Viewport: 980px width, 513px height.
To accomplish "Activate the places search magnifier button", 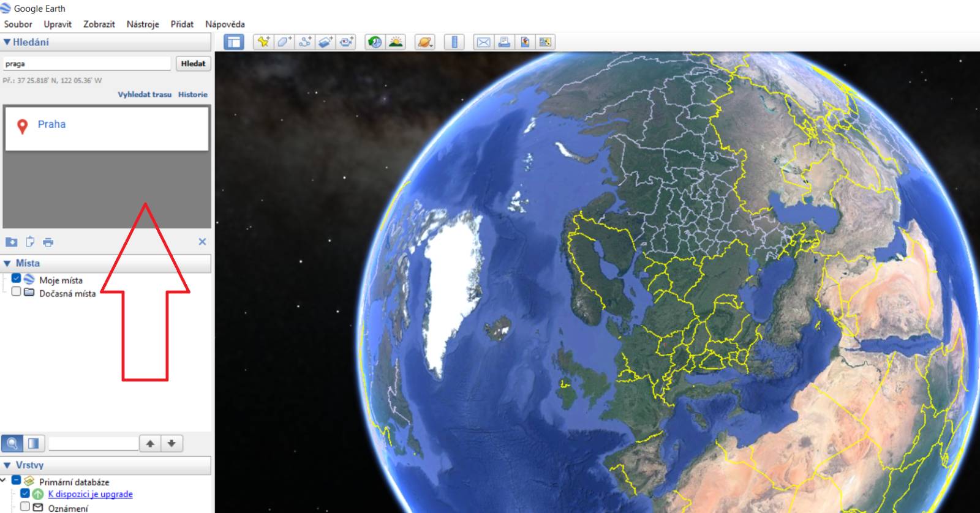I will 12,443.
